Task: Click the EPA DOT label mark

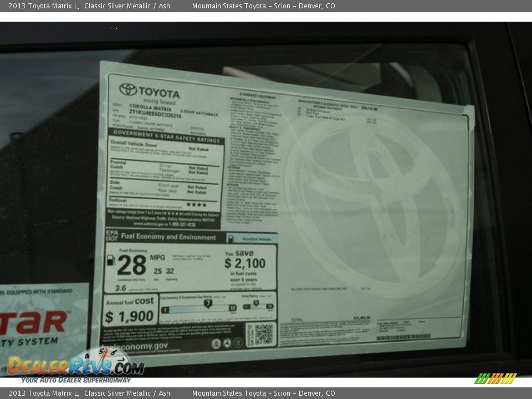Action: (x=112, y=235)
